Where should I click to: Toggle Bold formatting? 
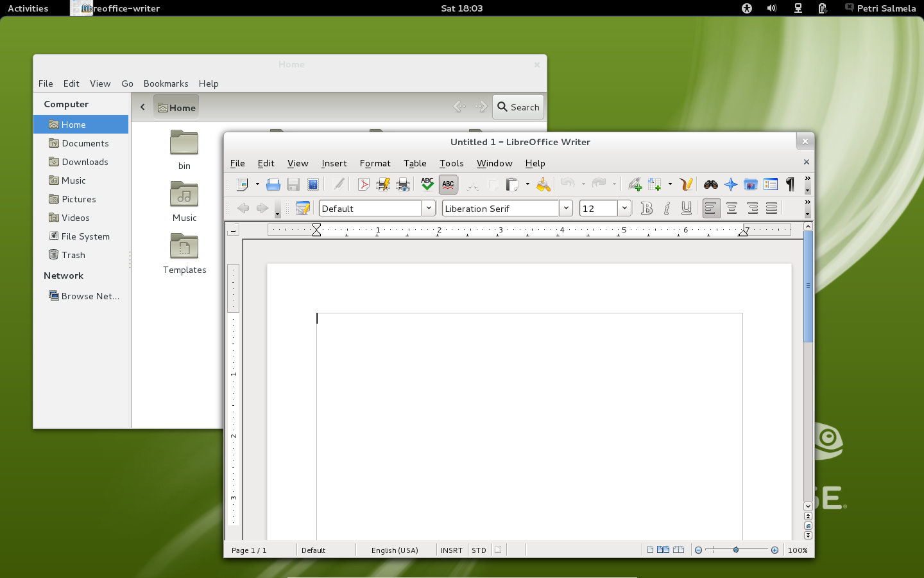click(646, 208)
